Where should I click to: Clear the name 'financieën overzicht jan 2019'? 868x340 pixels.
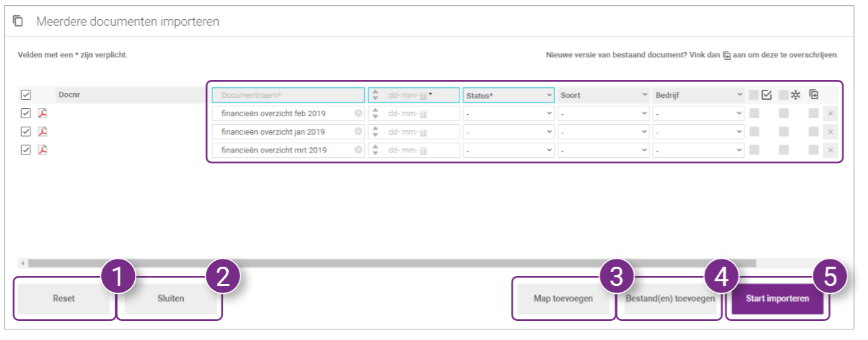click(358, 131)
